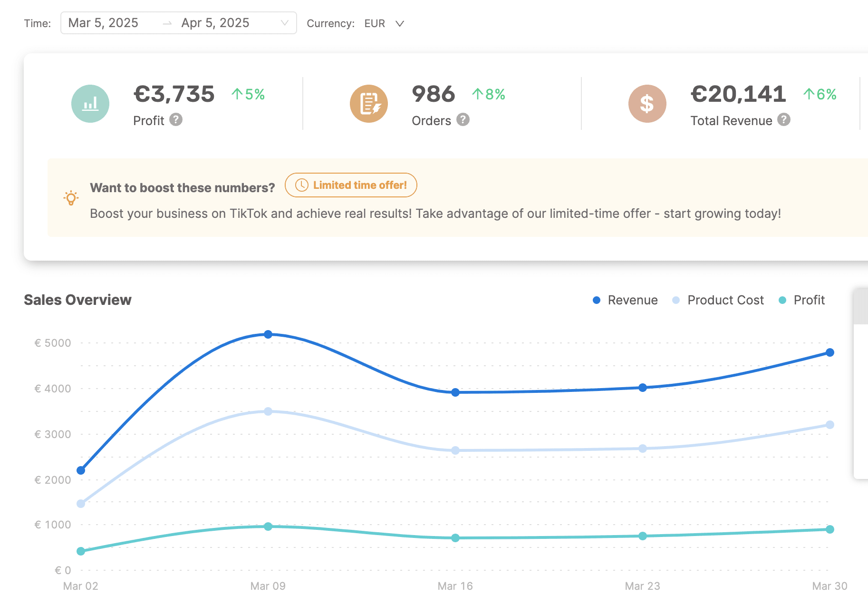Click the €20,141 total revenue value
Image resolution: width=868 pixels, height=605 pixels.
pyautogui.click(x=738, y=94)
